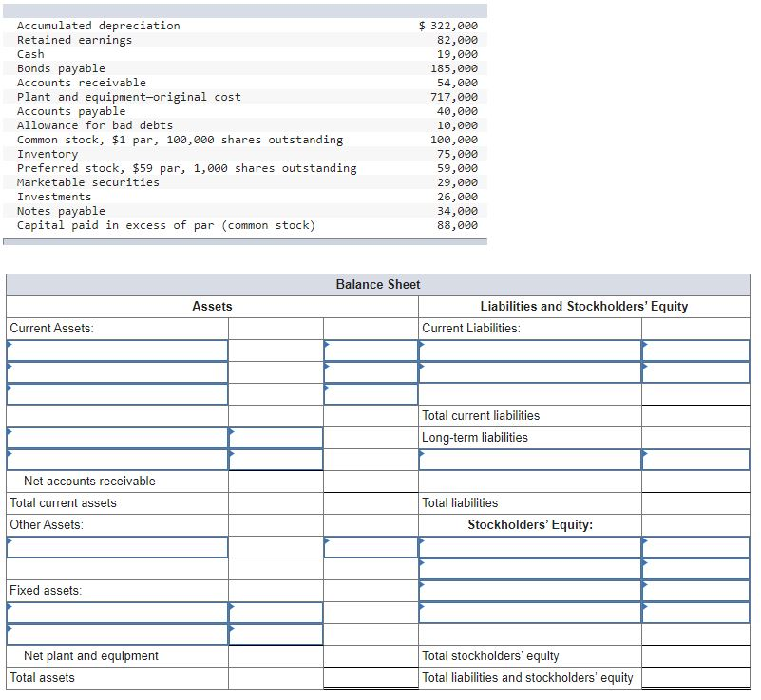Click the Total assets amount cell
761x700 pixels.
371,678
